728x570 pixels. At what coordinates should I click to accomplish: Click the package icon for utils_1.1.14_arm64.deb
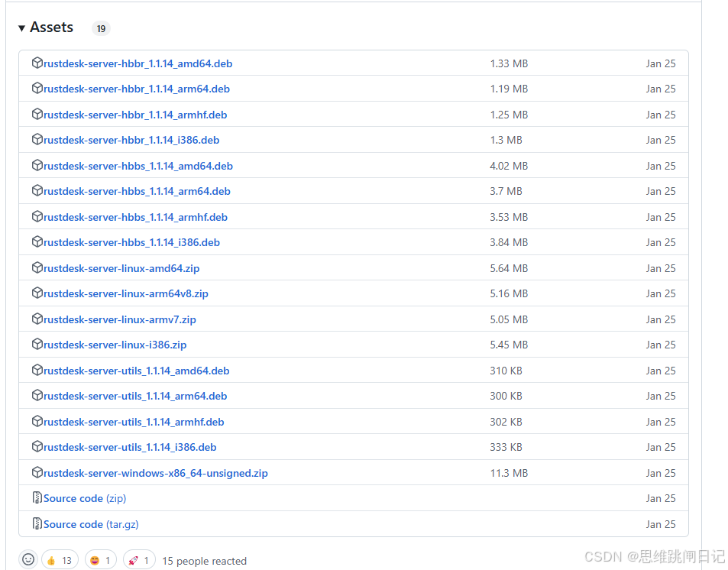[x=37, y=395]
